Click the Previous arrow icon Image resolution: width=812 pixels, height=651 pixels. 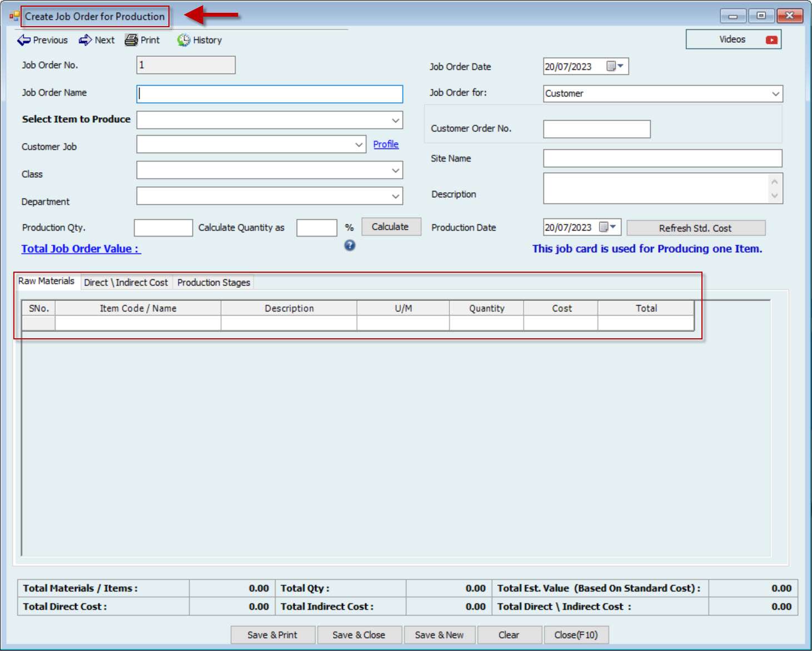pos(24,40)
